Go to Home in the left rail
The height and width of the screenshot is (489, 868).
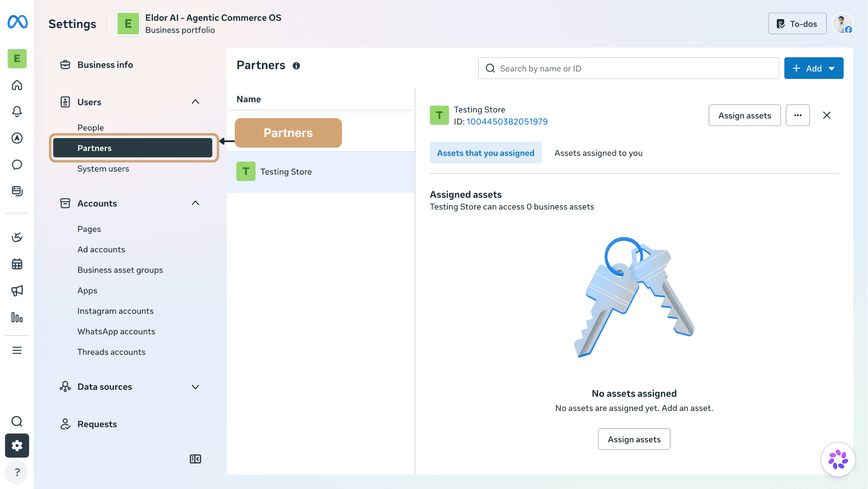pos(17,85)
